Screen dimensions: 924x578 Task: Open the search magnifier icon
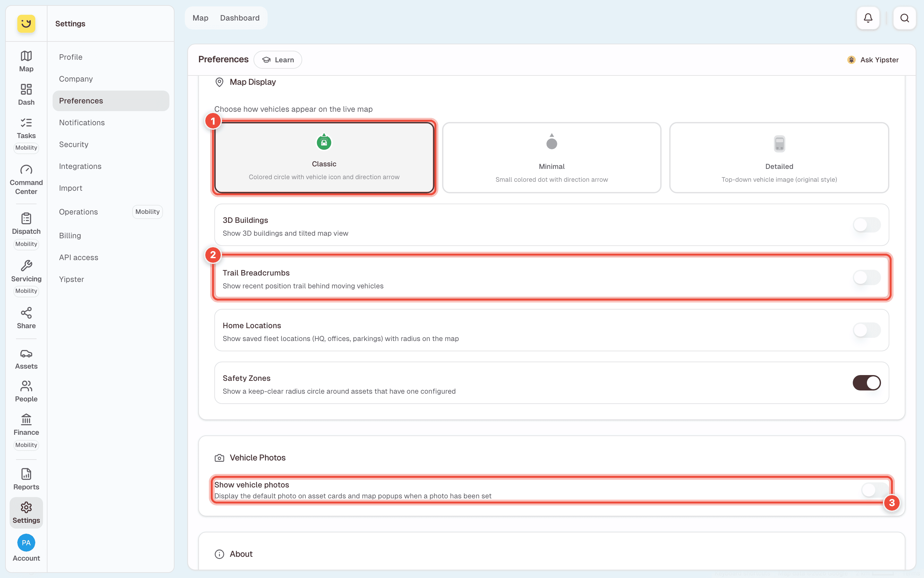point(904,18)
